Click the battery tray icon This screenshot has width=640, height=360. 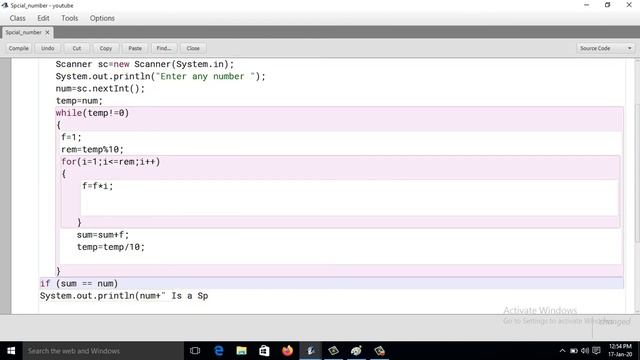click(574, 351)
